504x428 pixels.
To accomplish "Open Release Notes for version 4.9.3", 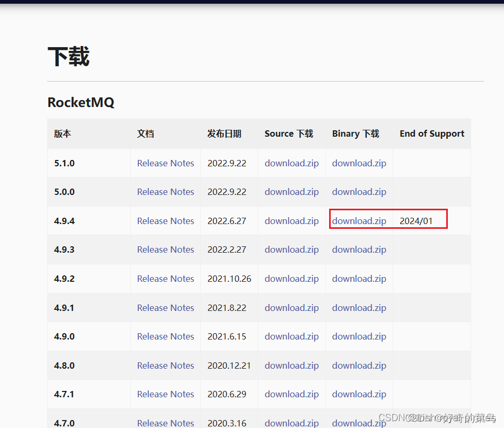I will (x=165, y=249).
